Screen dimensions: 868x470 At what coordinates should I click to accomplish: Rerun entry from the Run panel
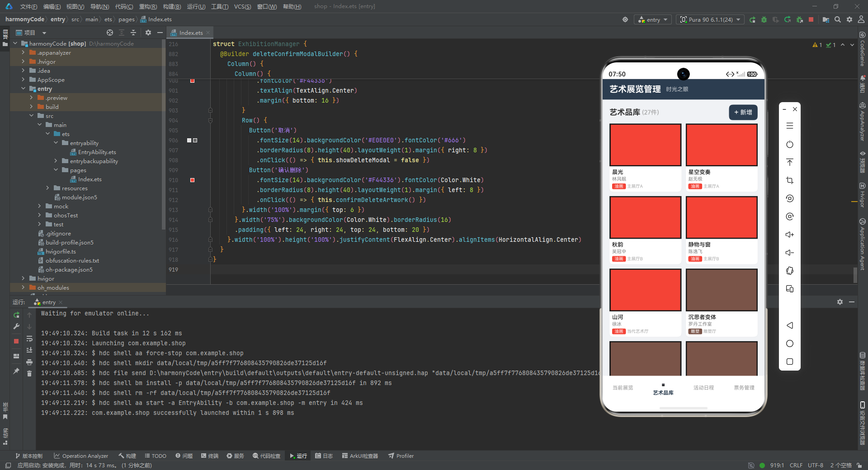coord(16,315)
